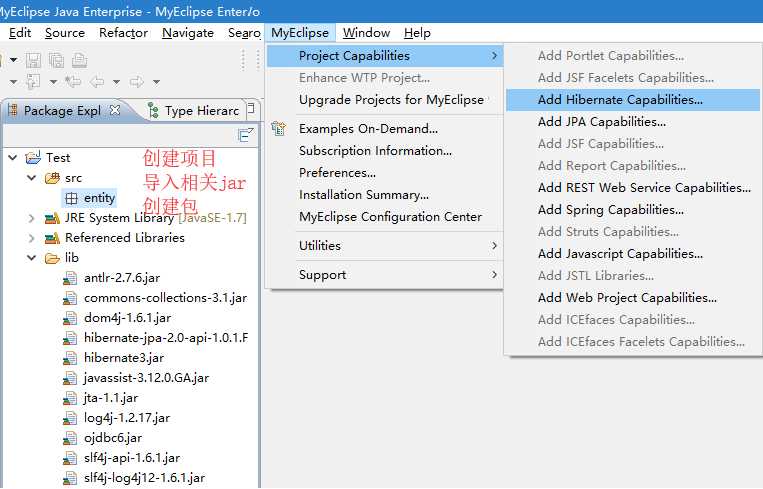Open the Edit menu
This screenshot has width=763, height=489.
click(x=20, y=33)
